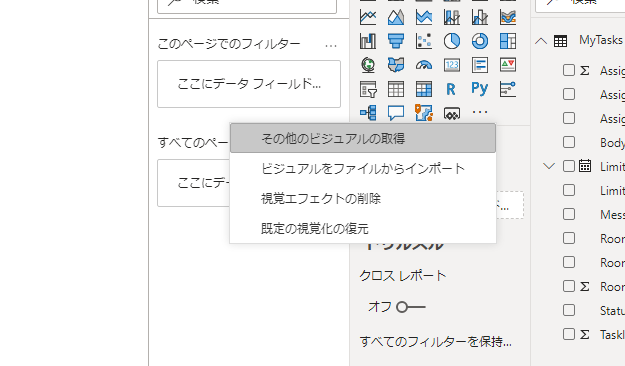Click the すべてのフィルターを保持 label
The width and height of the screenshot is (625, 366).
(x=436, y=342)
